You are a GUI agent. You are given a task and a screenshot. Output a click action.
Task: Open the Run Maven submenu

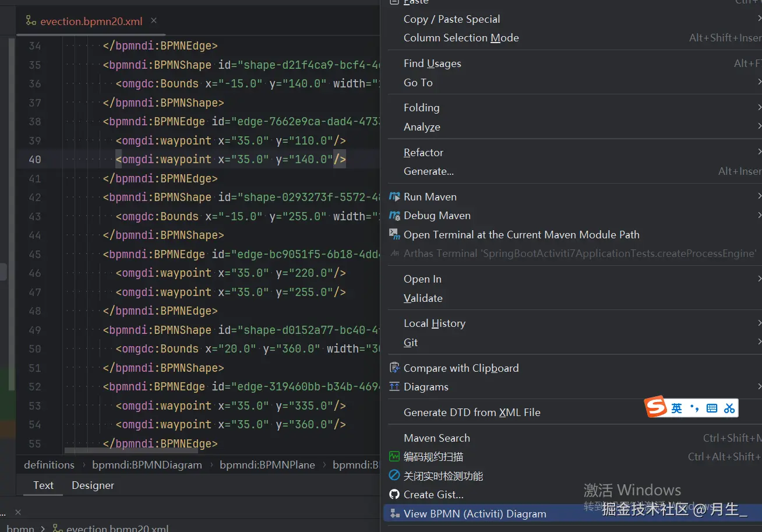coord(571,197)
